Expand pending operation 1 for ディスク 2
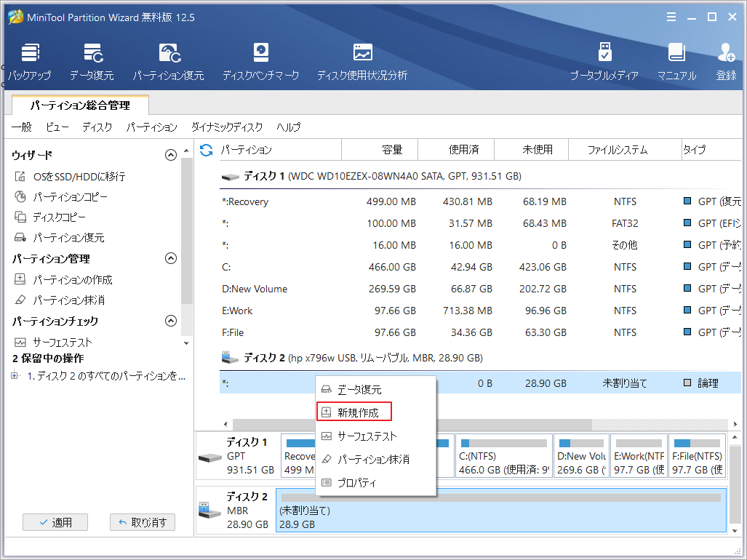Viewport: 747px width, 560px height. (x=13, y=376)
